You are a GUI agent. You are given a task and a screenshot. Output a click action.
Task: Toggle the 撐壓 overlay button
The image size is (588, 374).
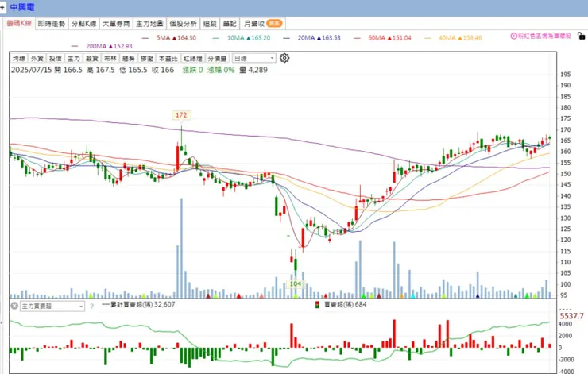(147, 59)
